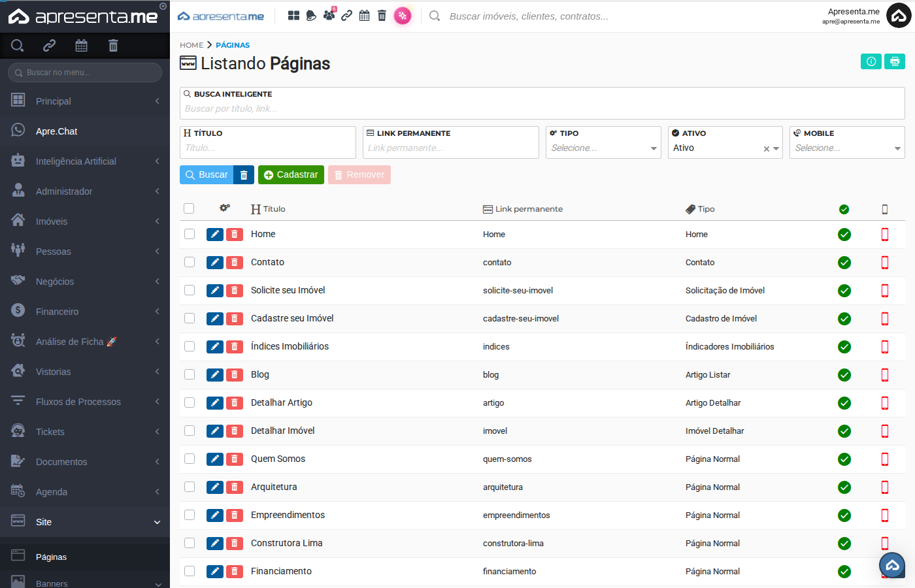Collapse the Site sidebar menu

coord(85,522)
